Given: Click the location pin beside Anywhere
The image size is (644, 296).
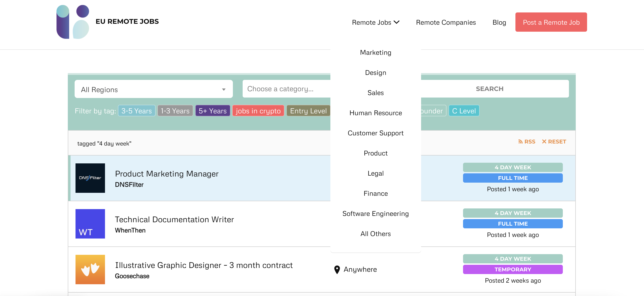Looking at the screenshot, I should (337, 269).
